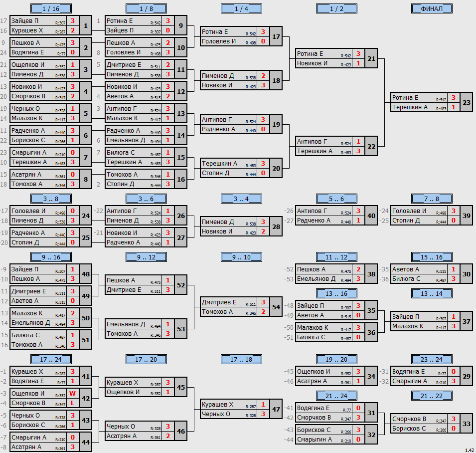Select match number box 28
476x453 pixels.
click(x=276, y=226)
